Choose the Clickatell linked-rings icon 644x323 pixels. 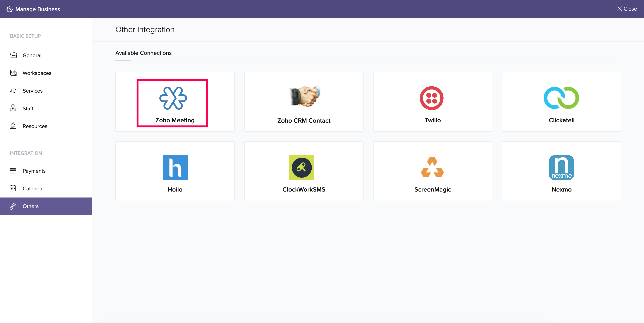pos(561,98)
